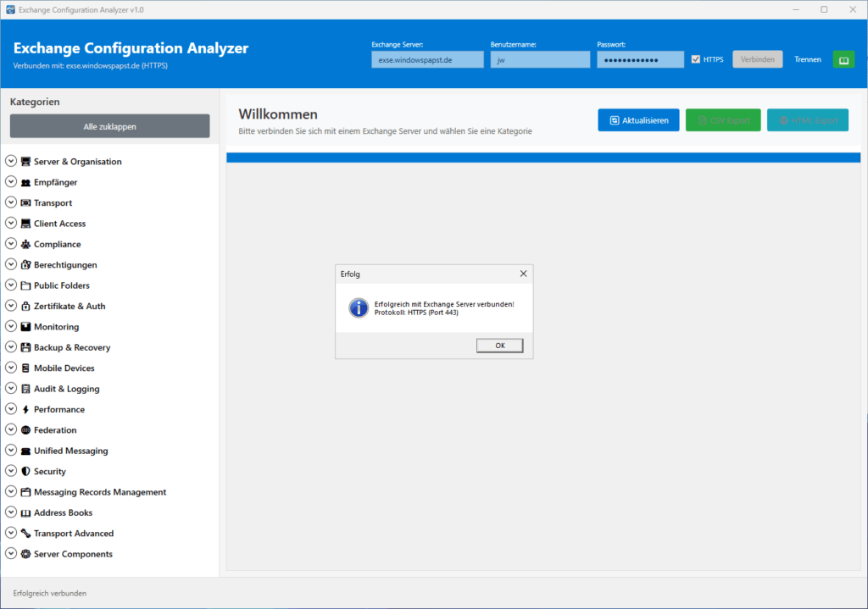Select the Zertifikate & Auth lock icon
The width and height of the screenshot is (868, 609).
point(24,306)
